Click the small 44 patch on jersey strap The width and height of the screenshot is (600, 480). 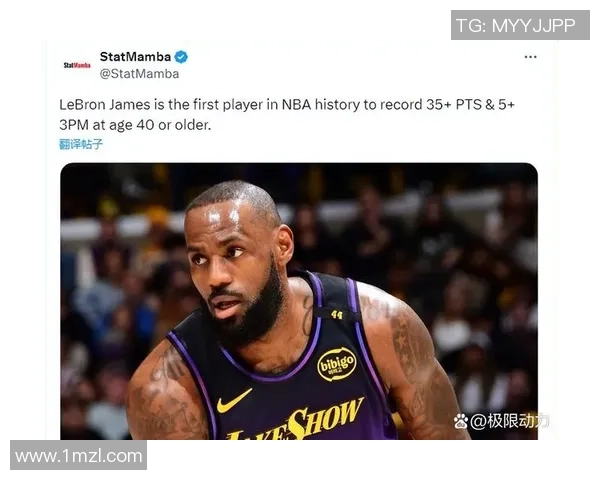click(337, 315)
